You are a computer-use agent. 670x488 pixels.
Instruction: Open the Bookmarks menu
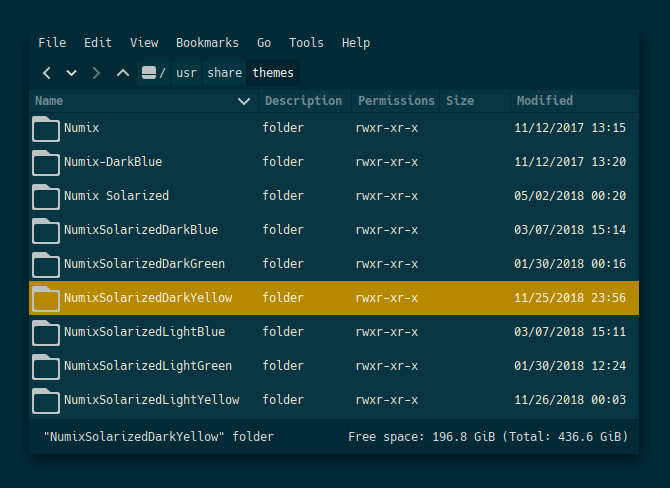pyautogui.click(x=207, y=43)
